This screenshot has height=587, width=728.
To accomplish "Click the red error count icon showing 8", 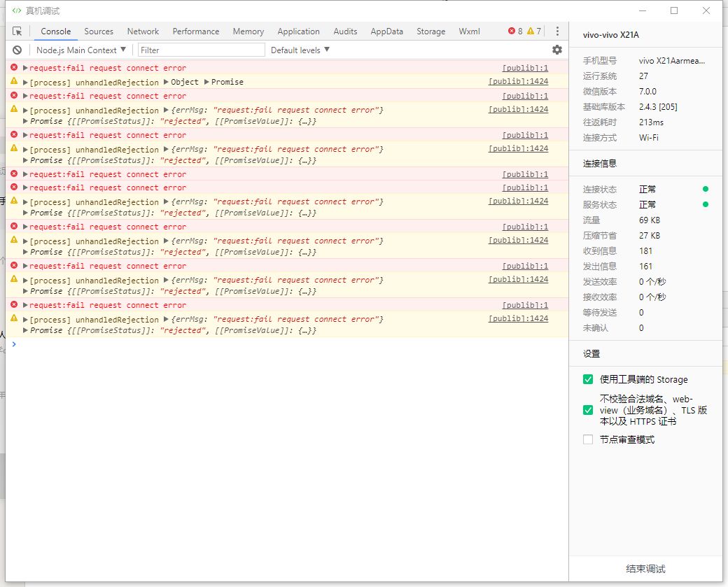I will click(512, 31).
